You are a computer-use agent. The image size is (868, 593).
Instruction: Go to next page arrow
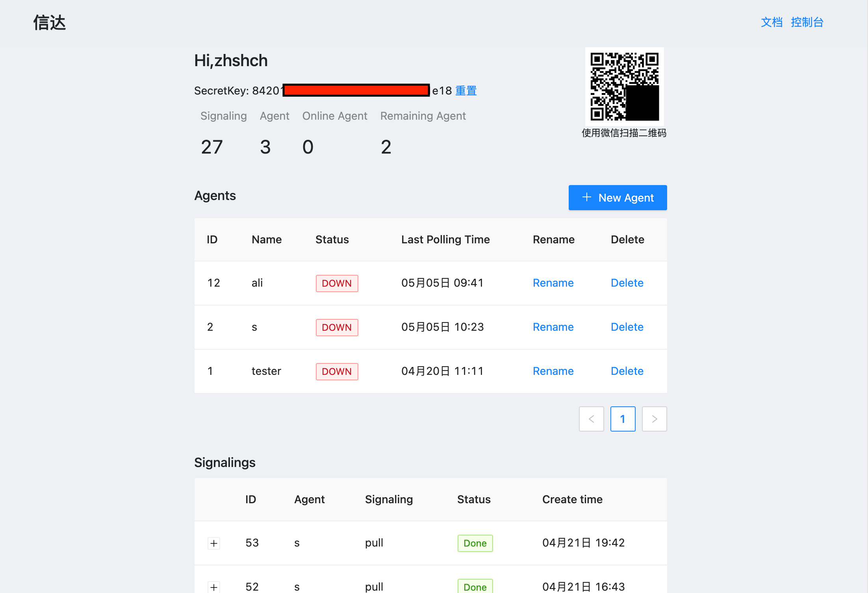click(x=654, y=419)
